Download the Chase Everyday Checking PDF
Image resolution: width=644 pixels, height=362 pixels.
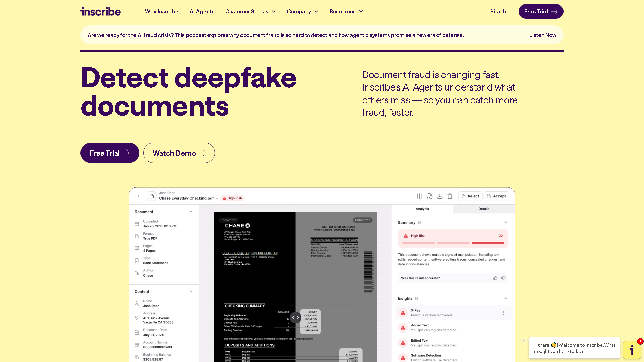440,196
